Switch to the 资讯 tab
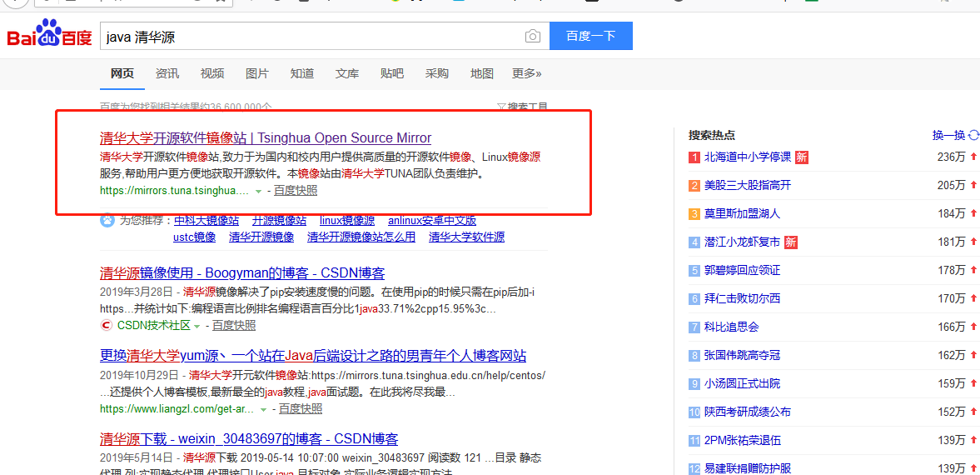 coord(167,74)
